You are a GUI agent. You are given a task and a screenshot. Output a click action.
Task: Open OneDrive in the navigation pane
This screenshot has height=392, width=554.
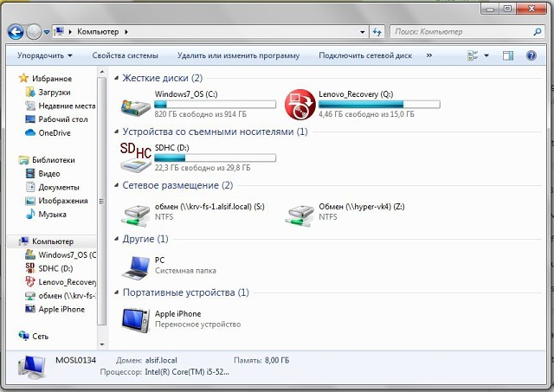[x=54, y=132]
